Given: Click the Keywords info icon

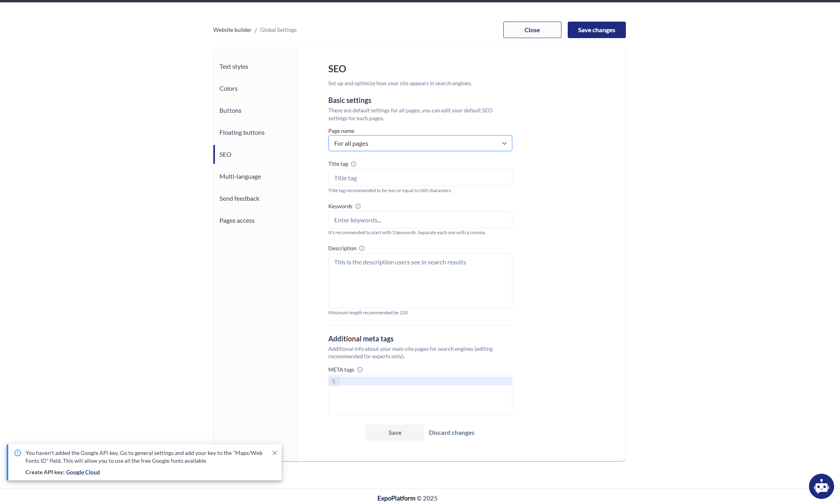Looking at the screenshot, I should (358, 206).
